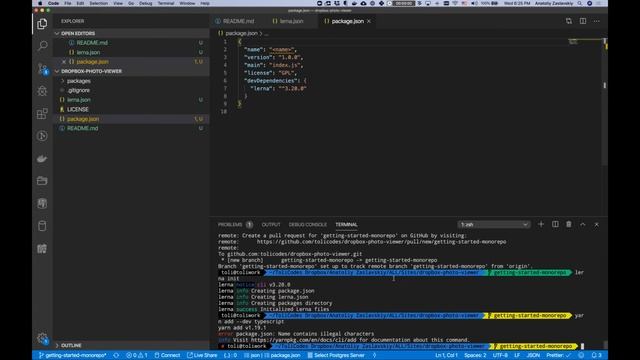640x360 pixels.
Task: Click UTF-8 encoding in status bar
Action: coord(500,355)
